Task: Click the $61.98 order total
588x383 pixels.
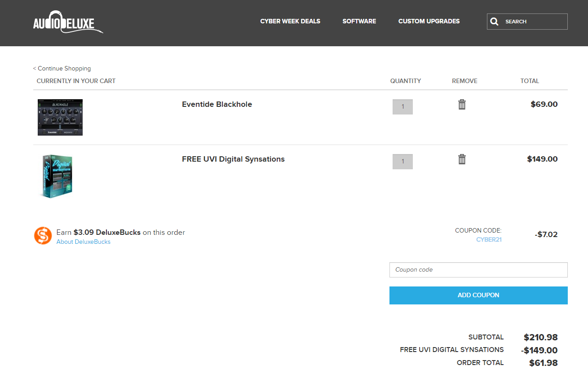Action: coord(544,363)
